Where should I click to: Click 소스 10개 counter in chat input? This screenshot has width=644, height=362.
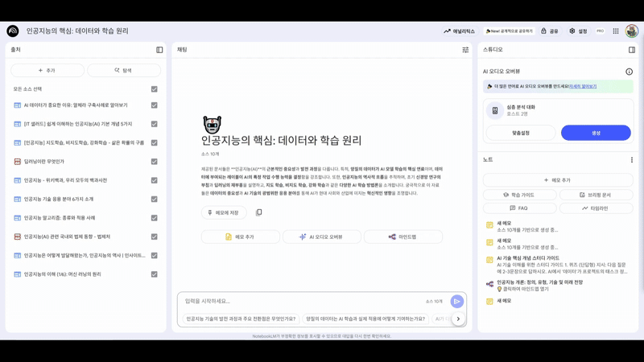[434, 302]
